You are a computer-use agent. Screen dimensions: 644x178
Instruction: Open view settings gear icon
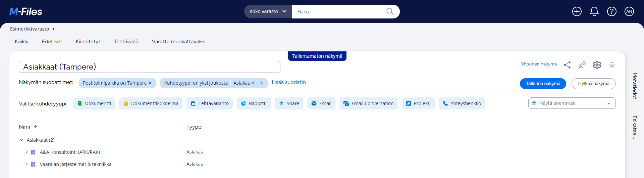597,65
